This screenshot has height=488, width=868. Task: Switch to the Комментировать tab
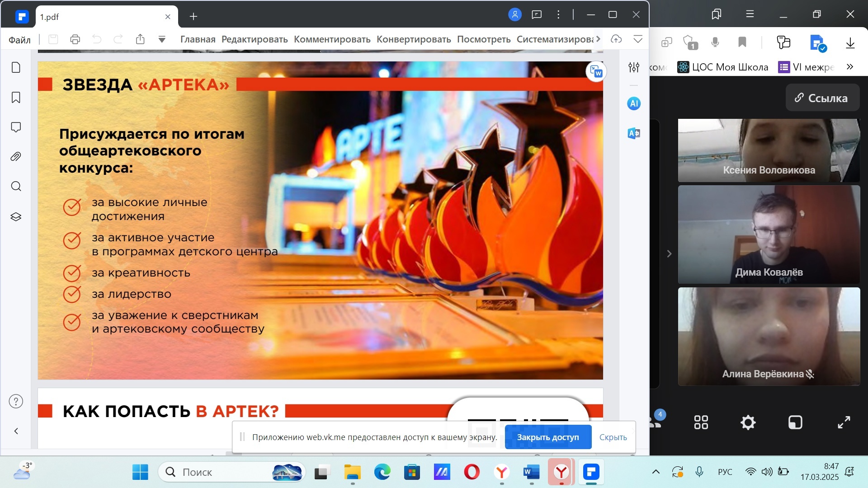332,39
